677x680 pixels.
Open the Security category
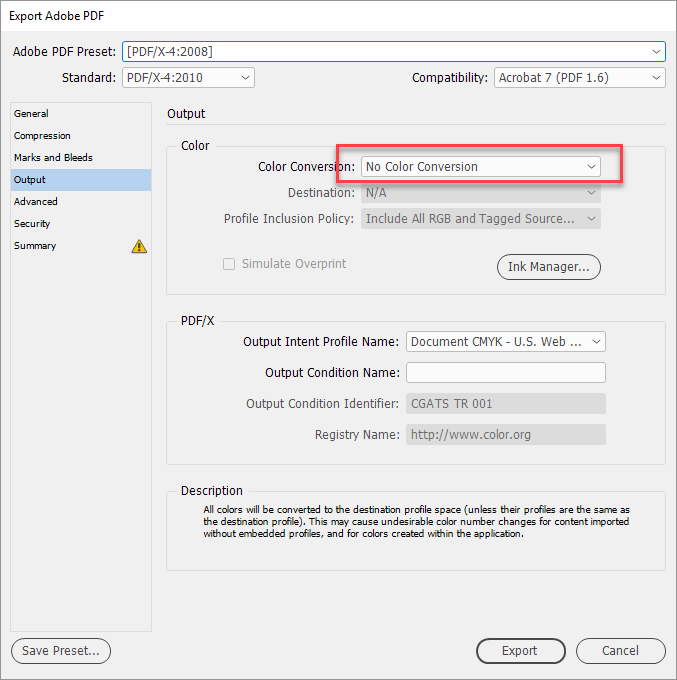pyautogui.click(x=81, y=224)
